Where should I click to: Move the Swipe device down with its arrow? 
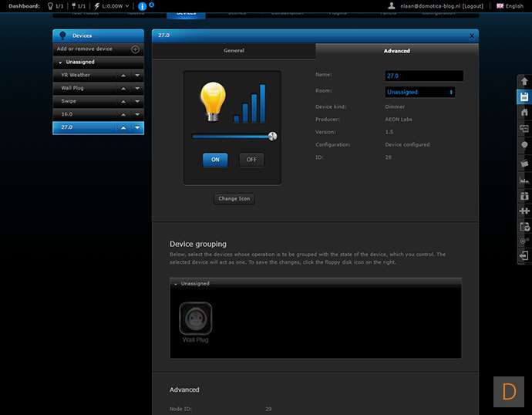coord(136,101)
